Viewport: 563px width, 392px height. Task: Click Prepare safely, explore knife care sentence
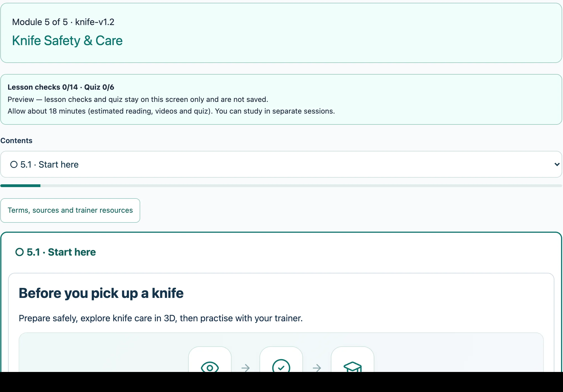[x=161, y=318]
